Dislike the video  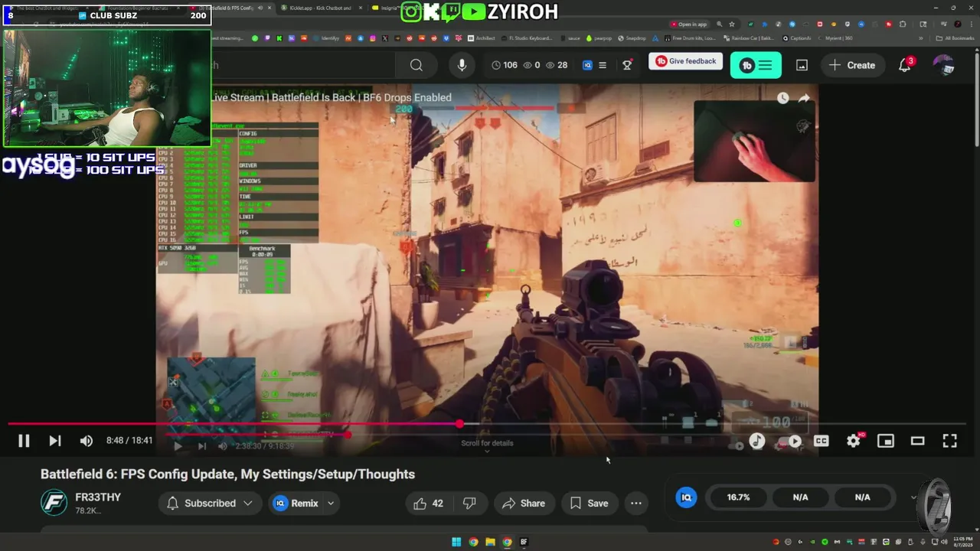point(469,504)
